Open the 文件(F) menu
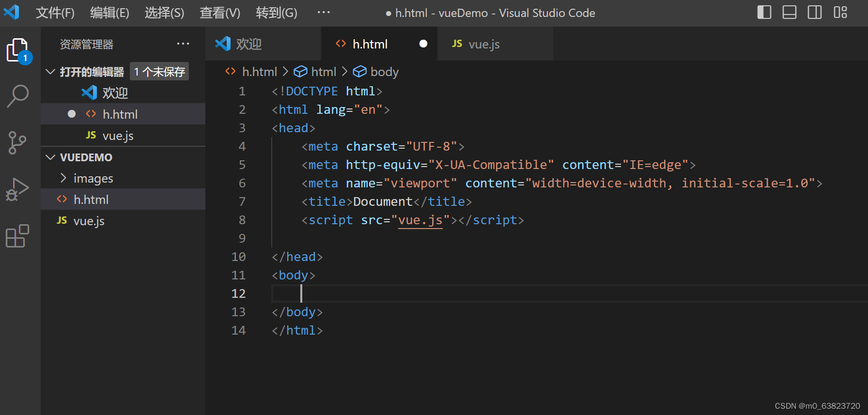This screenshot has height=415, width=868. (55, 13)
